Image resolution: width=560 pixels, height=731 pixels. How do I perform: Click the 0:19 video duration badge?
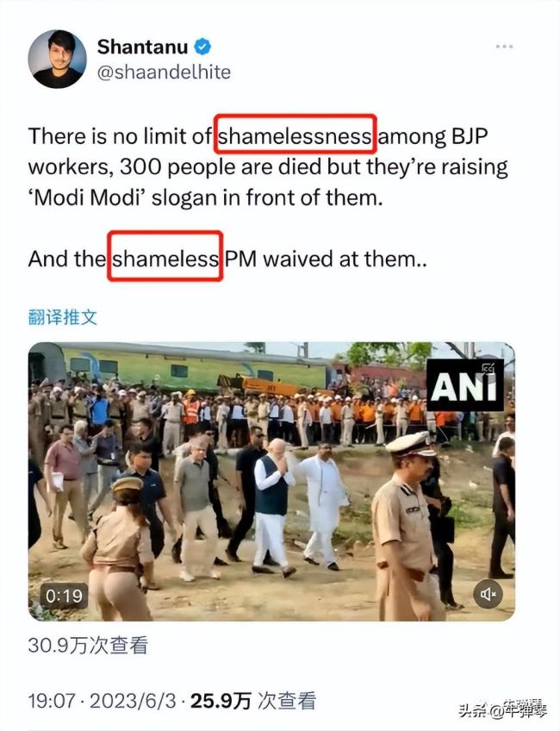tap(64, 596)
